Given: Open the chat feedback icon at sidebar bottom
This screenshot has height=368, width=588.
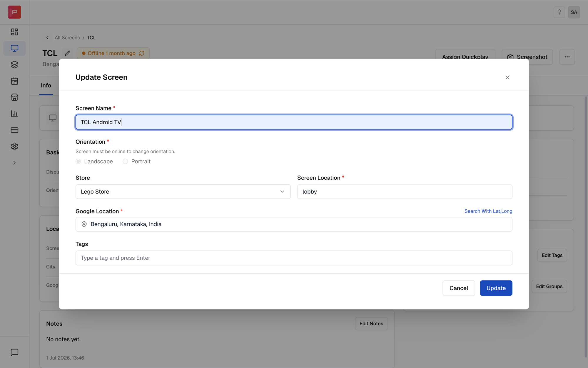Looking at the screenshot, I should tap(14, 352).
